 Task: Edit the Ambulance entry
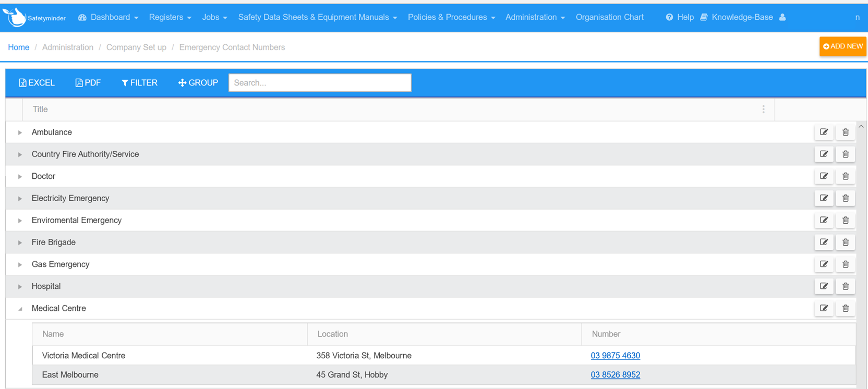pyautogui.click(x=824, y=132)
